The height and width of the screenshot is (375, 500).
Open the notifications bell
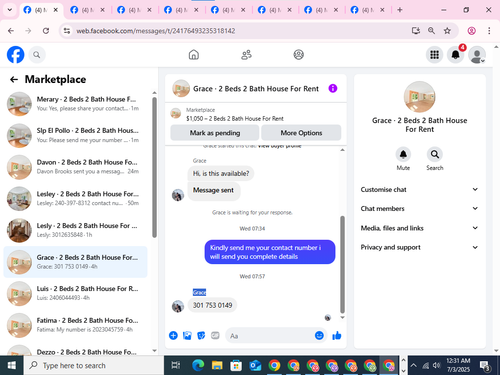tap(455, 55)
